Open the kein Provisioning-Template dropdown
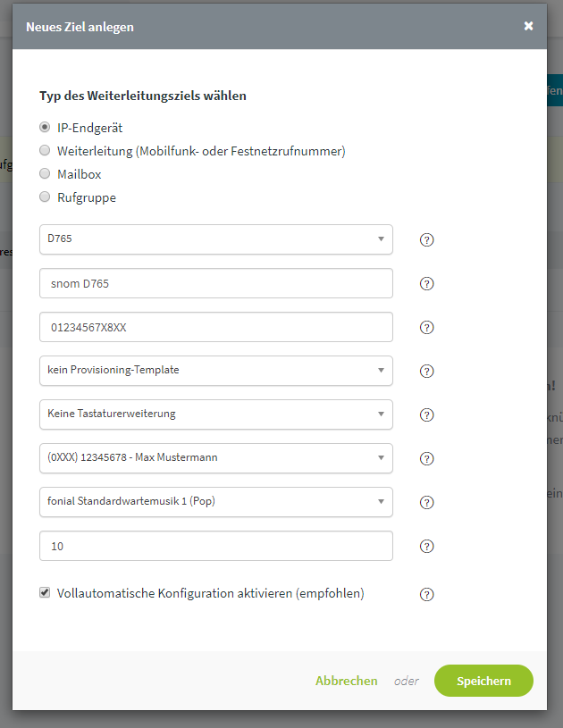 216,371
